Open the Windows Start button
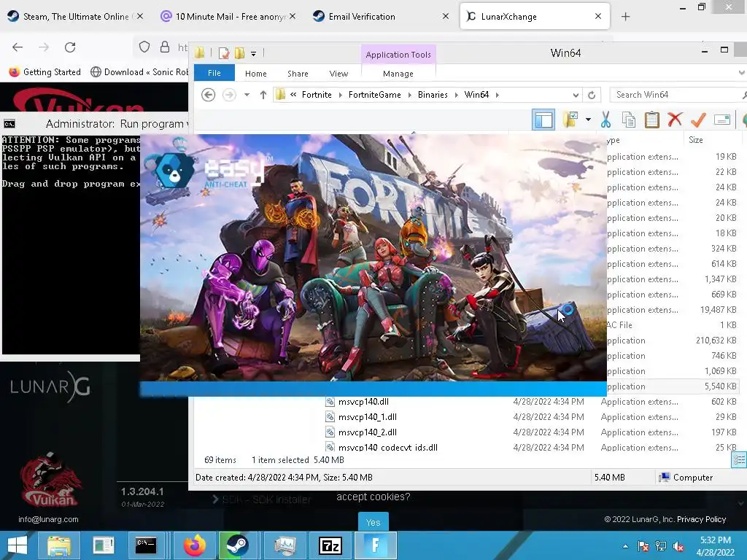This screenshot has width=747, height=560. 18,545
